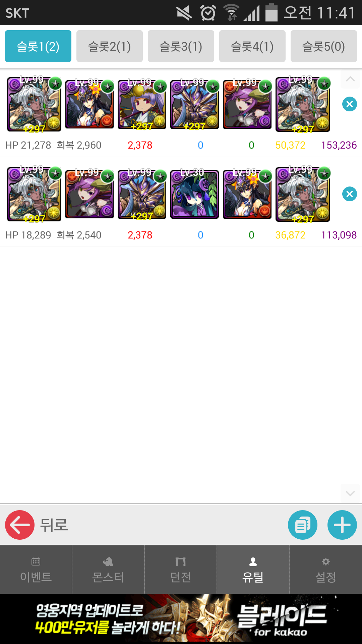Open the 슬롯4(1) tab
Image resolution: width=362 pixels, height=644 pixels.
pos(252,46)
